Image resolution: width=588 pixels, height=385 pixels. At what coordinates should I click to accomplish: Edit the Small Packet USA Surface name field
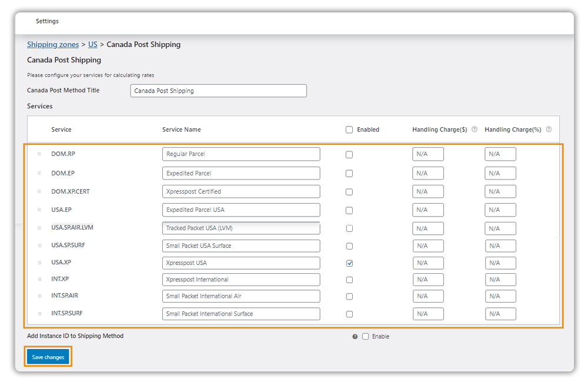coord(241,245)
